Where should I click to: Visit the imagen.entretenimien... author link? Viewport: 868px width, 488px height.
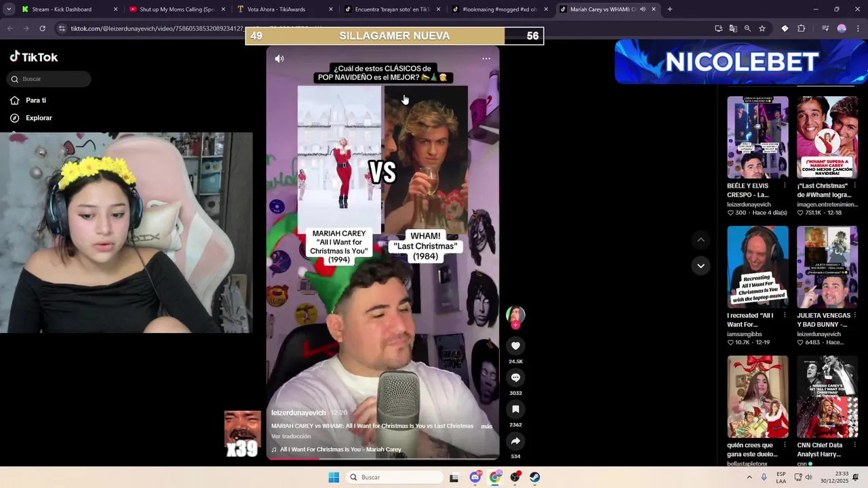(x=827, y=204)
